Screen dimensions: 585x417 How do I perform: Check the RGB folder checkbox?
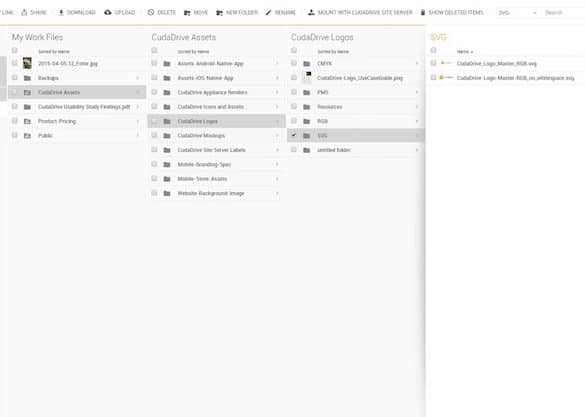(294, 121)
